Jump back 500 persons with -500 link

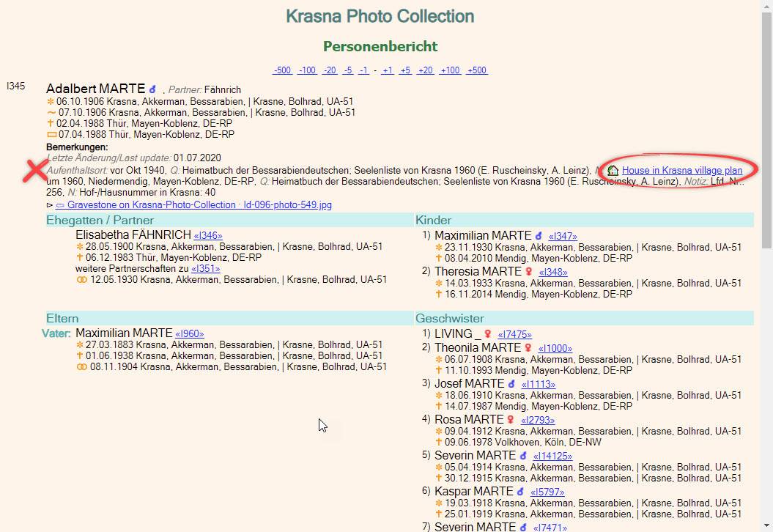click(283, 70)
